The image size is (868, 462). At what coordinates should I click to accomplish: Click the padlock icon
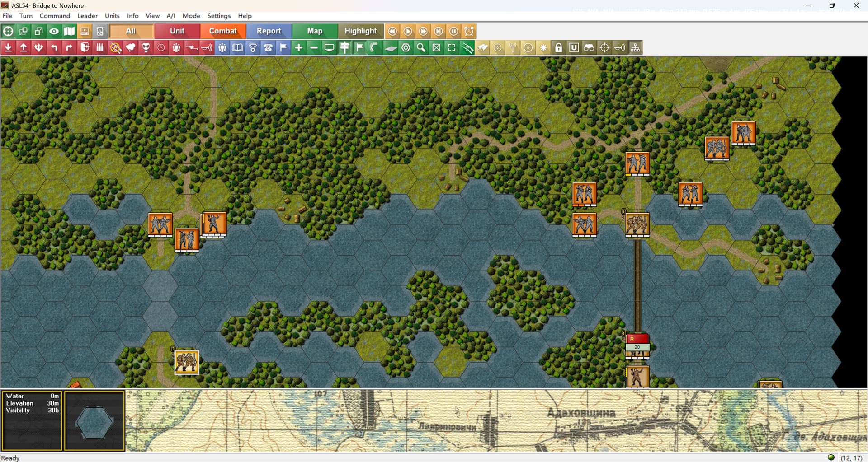click(559, 48)
